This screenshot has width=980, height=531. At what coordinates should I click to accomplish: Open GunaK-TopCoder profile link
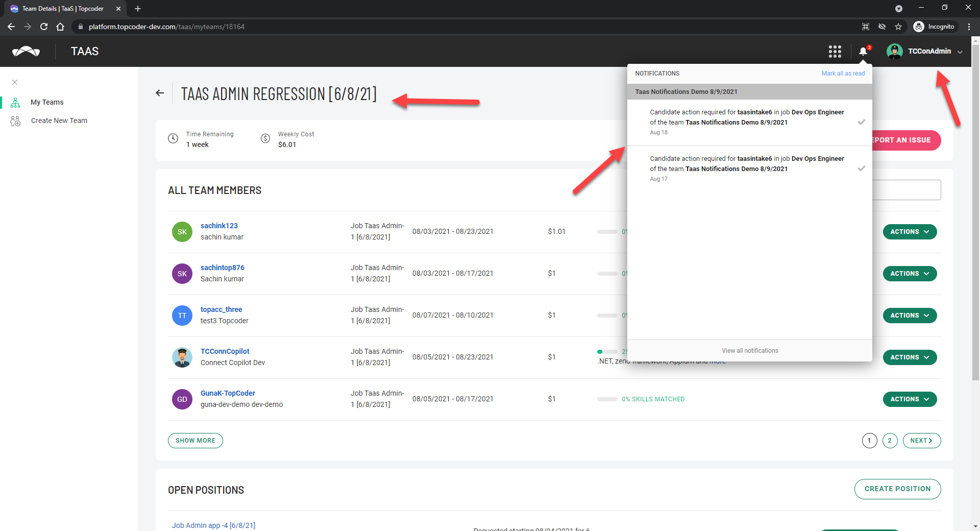[228, 393]
